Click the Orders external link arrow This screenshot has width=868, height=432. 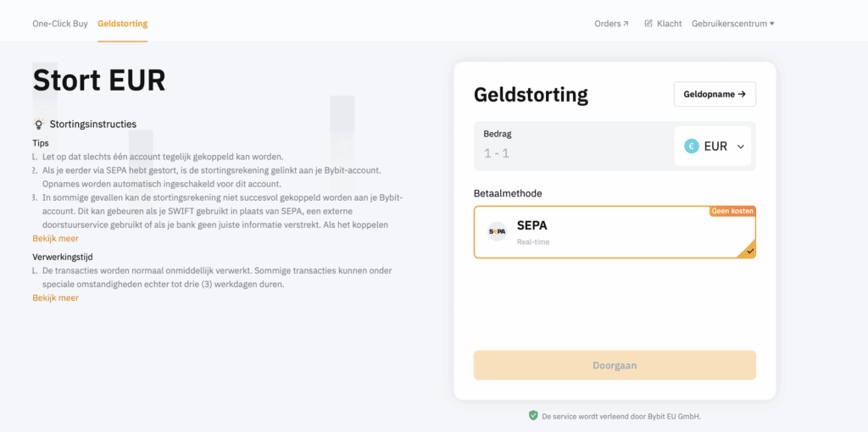click(x=626, y=24)
